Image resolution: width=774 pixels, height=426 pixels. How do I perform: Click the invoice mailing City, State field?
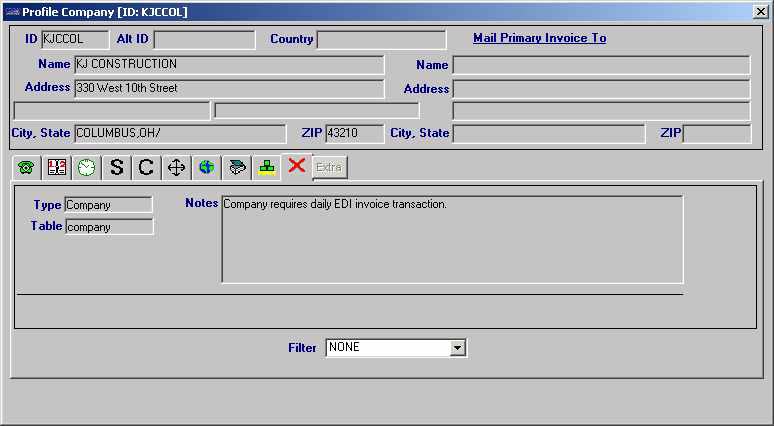point(548,134)
